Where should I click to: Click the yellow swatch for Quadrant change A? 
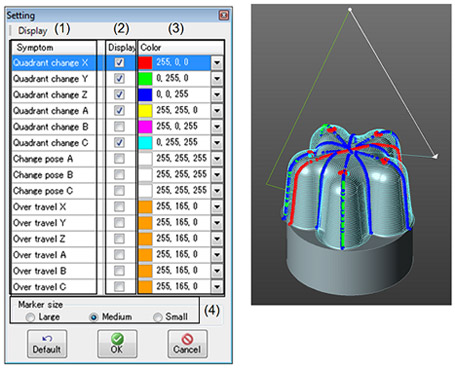pyautogui.click(x=145, y=110)
